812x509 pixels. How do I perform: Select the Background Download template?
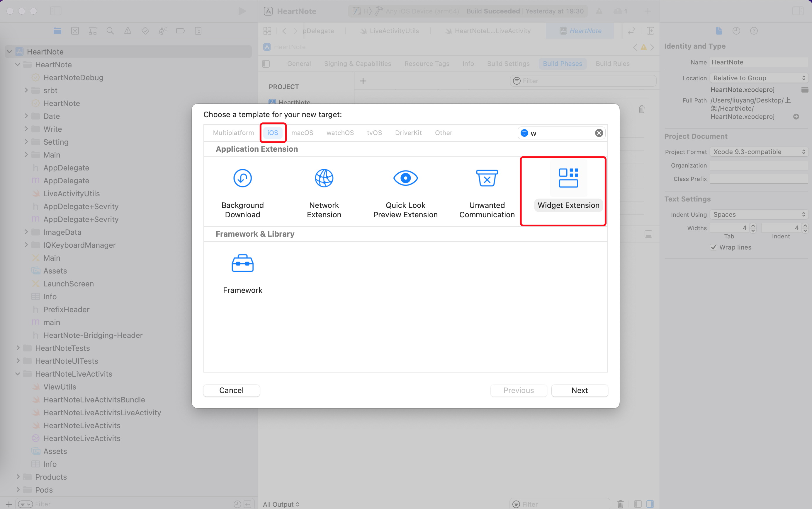[x=243, y=193]
